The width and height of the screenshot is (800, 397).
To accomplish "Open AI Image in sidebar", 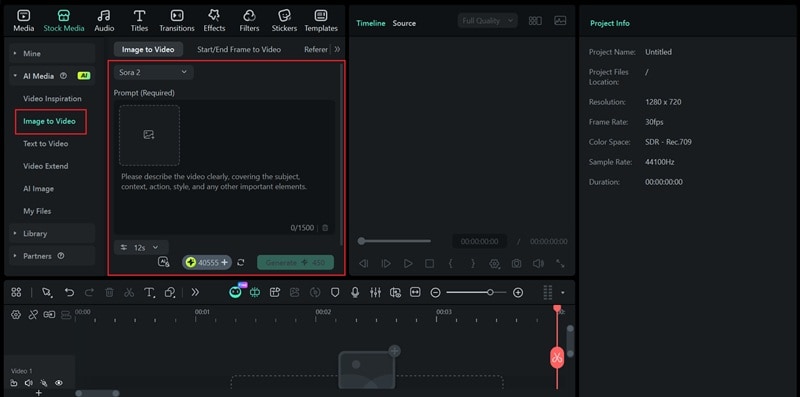I will pos(38,188).
